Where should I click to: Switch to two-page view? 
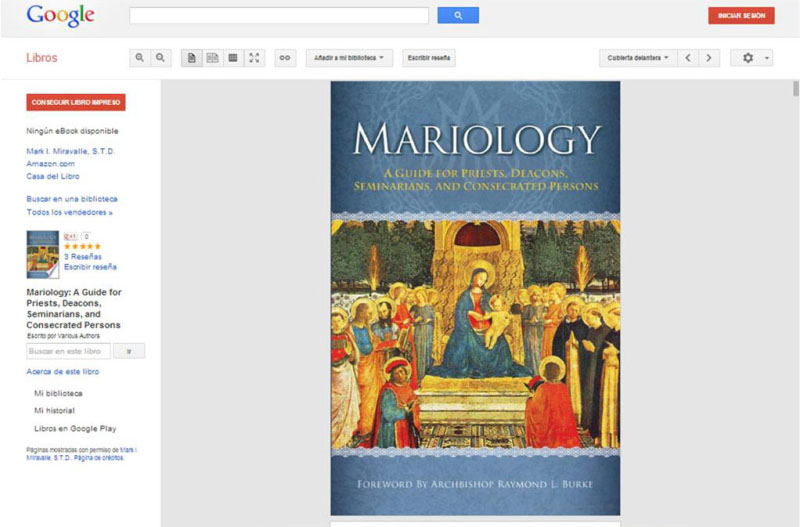pos(212,58)
